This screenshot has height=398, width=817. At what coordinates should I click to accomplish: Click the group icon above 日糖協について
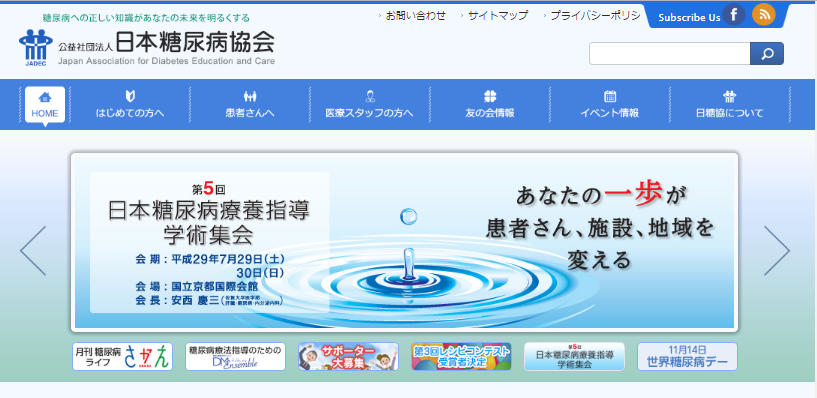coord(729,96)
